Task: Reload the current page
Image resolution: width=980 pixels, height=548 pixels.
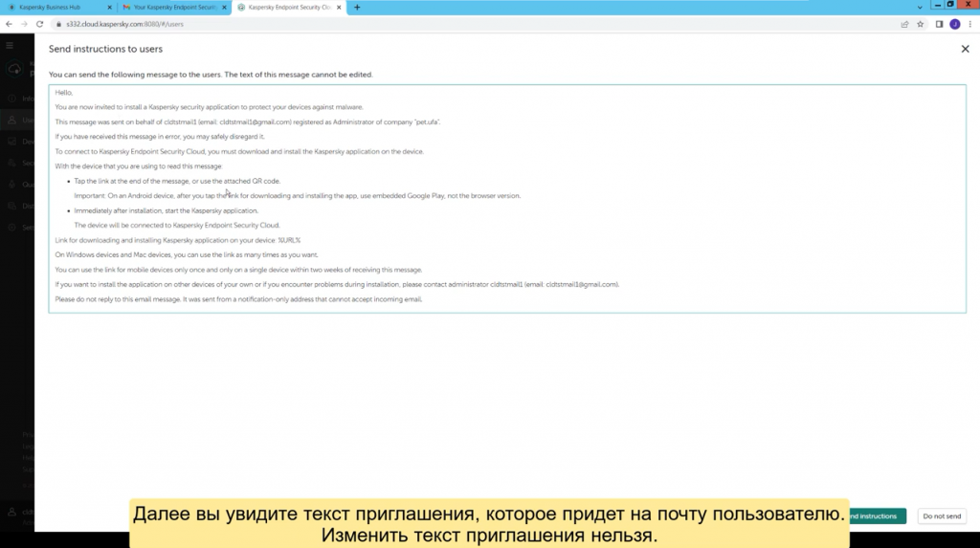Action: (x=39, y=24)
